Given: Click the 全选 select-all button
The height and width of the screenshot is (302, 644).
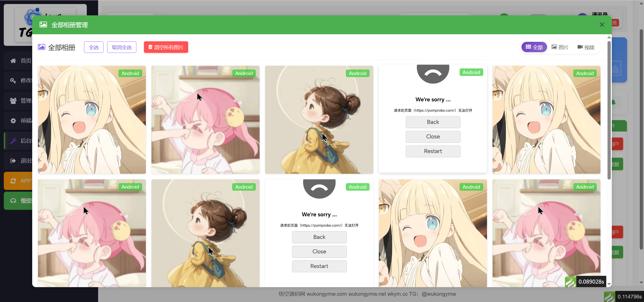Looking at the screenshot, I should tap(94, 47).
